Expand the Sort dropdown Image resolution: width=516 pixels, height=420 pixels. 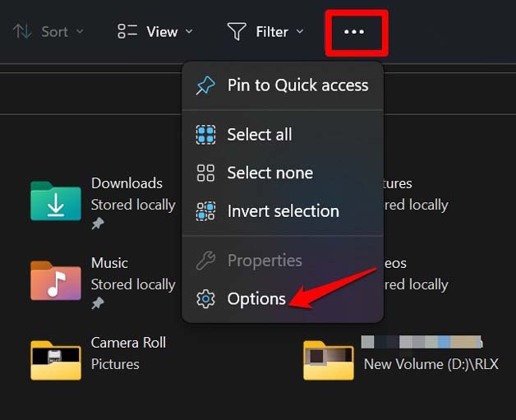coord(48,32)
